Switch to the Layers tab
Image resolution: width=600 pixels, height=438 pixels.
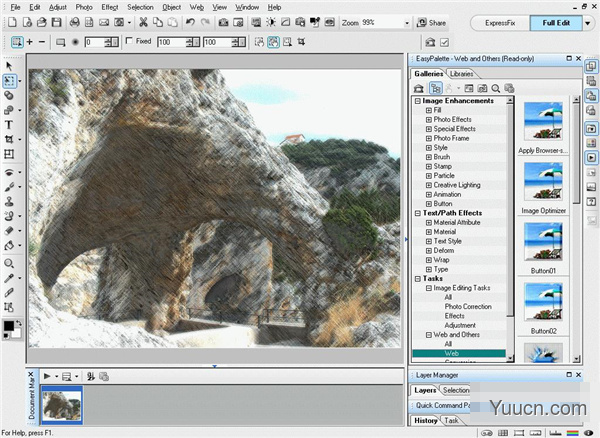click(x=425, y=390)
